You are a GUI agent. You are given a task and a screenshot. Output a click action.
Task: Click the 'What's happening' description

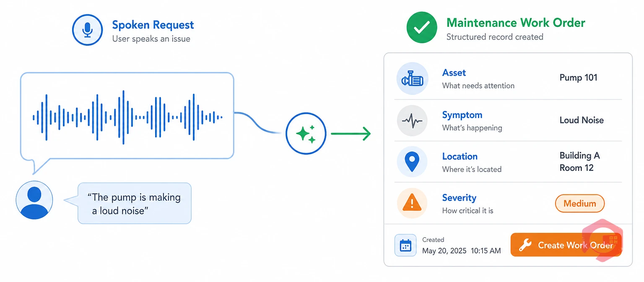tap(472, 128)
